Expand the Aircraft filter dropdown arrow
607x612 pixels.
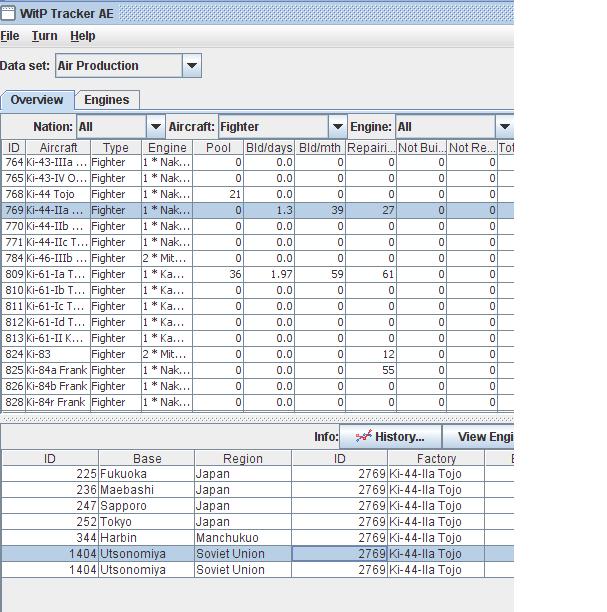338,126
